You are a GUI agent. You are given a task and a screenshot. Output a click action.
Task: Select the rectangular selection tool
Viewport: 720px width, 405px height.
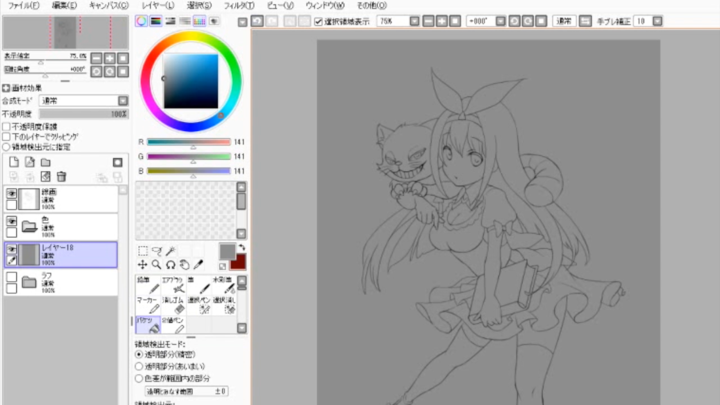tap(143, 251)
